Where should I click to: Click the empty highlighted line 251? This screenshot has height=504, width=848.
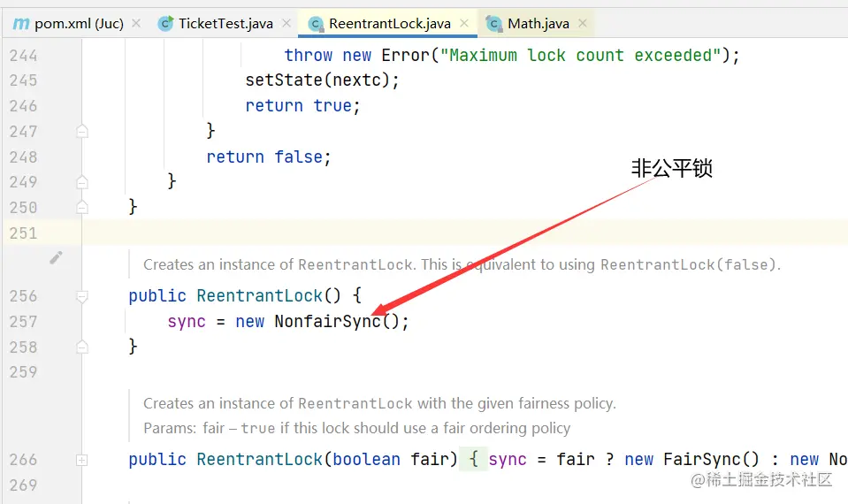pos(465,233)
